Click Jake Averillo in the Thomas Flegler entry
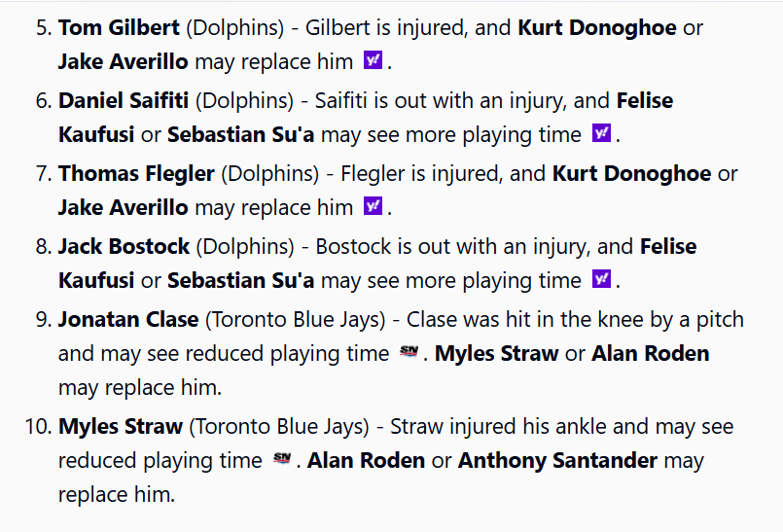The image size is (783, 532). [123, 207]
